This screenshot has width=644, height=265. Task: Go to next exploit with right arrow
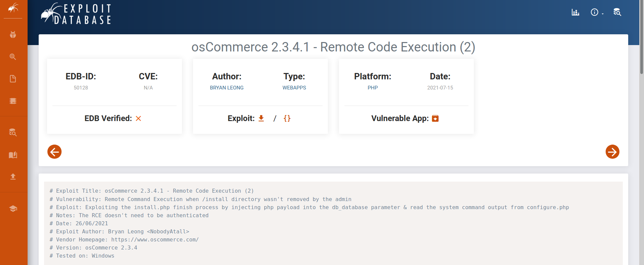[x=612, y=152]
